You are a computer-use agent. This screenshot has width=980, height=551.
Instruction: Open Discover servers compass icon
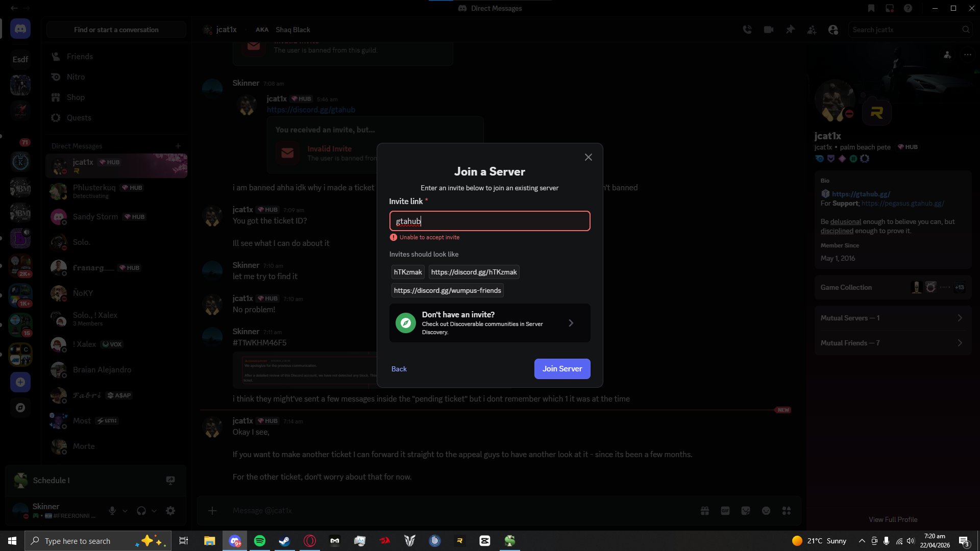click(20, 408)
